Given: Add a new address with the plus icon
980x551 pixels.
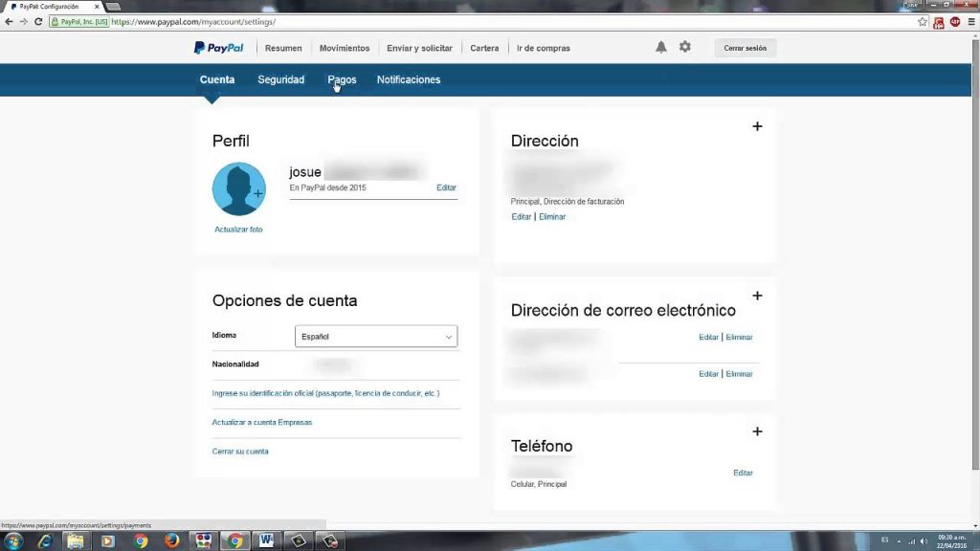Looking at the screenshot, I should click(x=757, y=125).
